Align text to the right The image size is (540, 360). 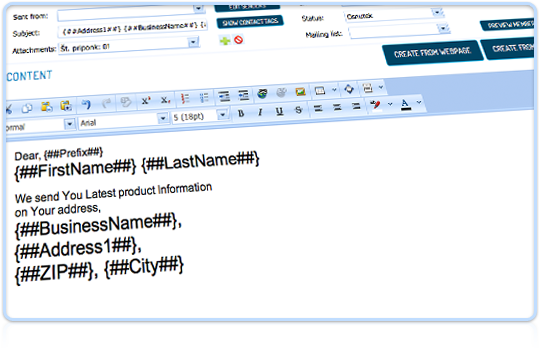356,106
